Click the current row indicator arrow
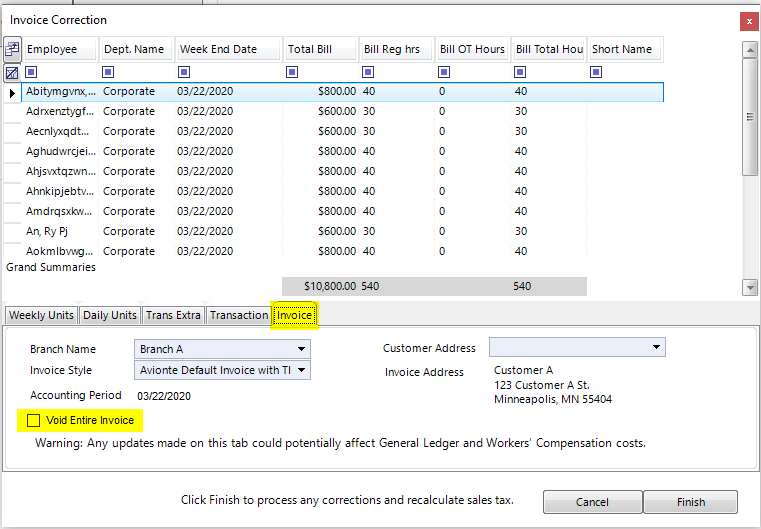761x529 pixels. coord(12,93)
